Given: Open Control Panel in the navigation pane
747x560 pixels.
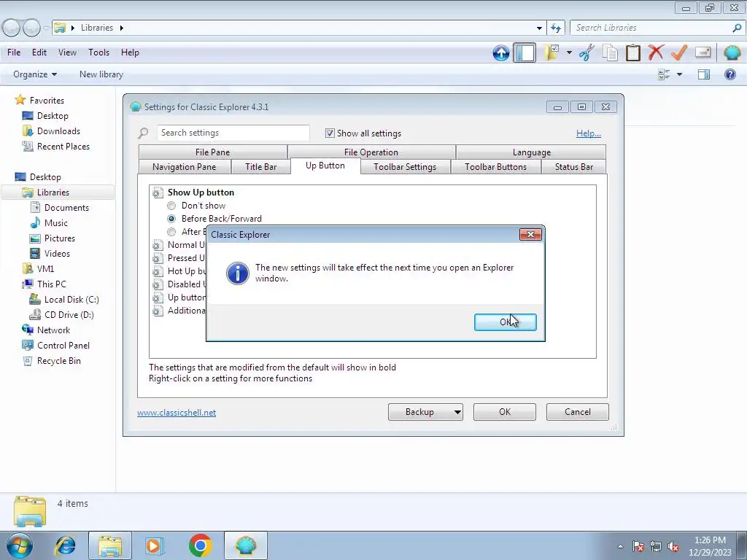Looking at the screenshot, I should coord(63,345).
